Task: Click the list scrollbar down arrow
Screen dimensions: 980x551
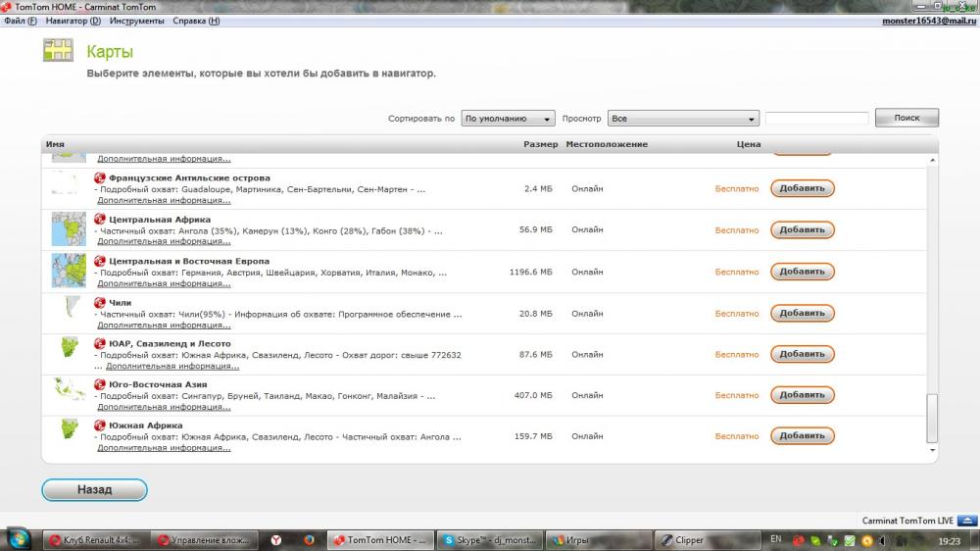Action: (x=932, y=450)
